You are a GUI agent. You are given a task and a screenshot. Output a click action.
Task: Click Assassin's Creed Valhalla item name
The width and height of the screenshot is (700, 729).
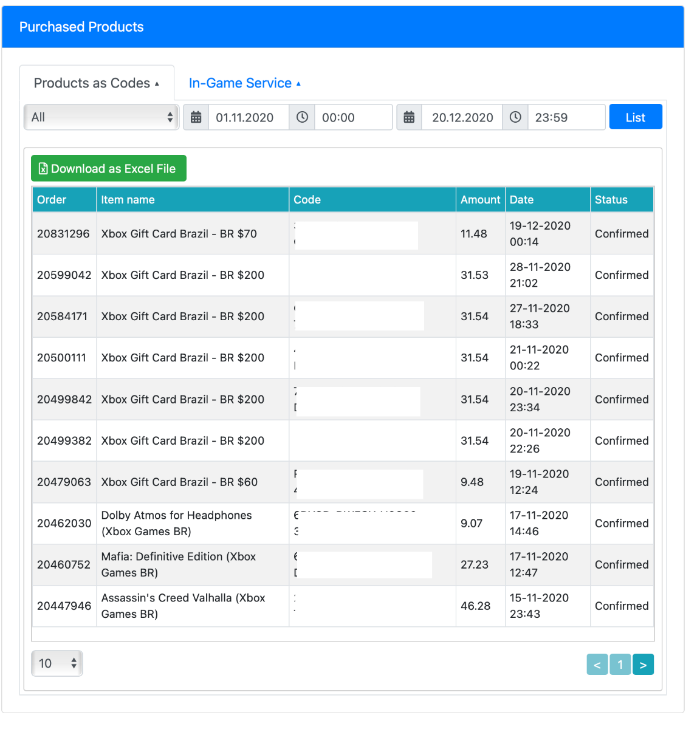184,606
